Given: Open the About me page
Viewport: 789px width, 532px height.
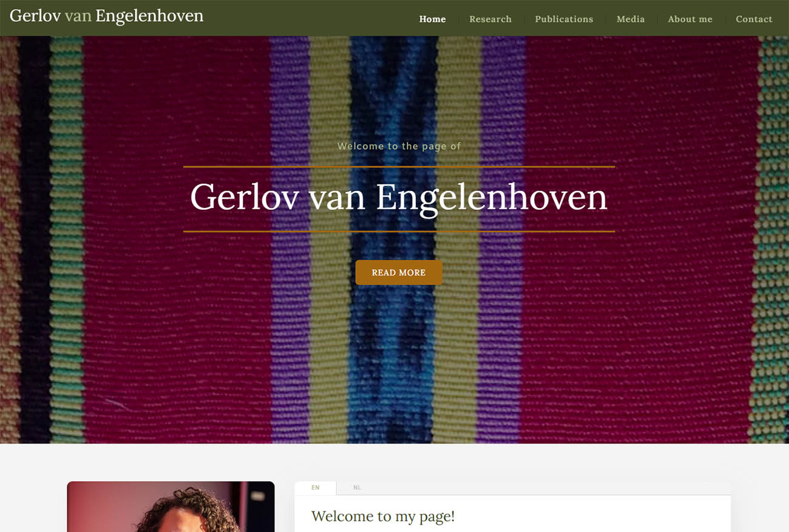Looking at the screenshot, I should tap(690, 19).
